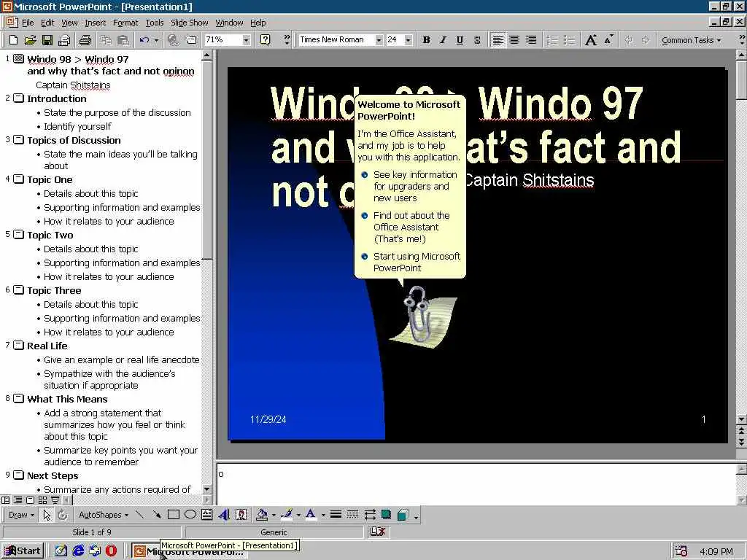Image resolution: width=747 pixels, height=560 pixels.
Task: Select the 'Topic One' slide in outline
Action: coord(50,179)
